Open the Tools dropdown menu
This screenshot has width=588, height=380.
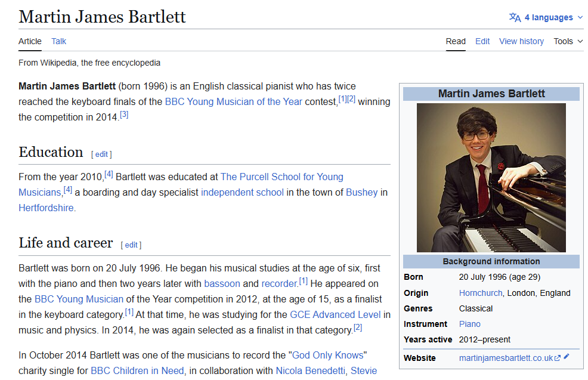(568, 41)
